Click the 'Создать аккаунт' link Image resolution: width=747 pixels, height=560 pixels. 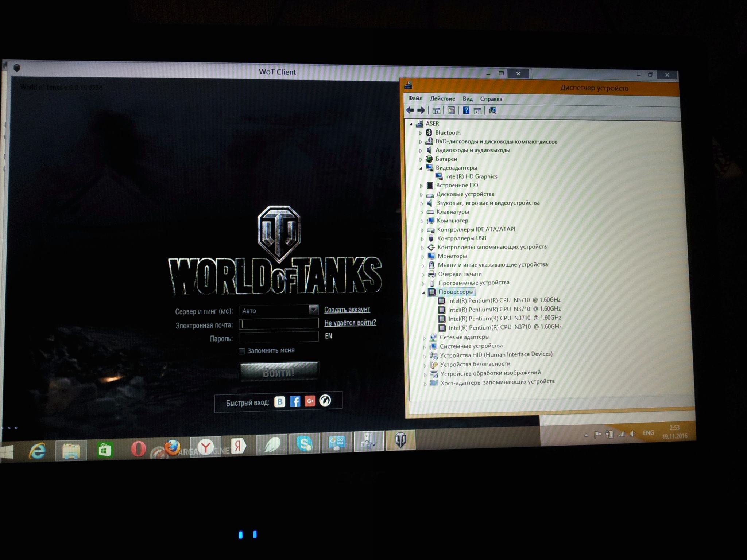tap(347, 310)
